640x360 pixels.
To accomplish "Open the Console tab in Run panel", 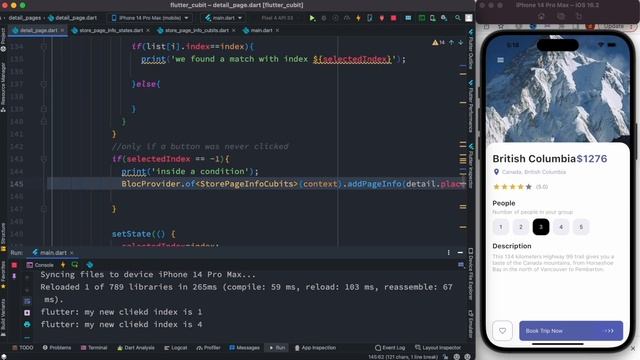I will pyautogui.click(x=40, y=265).
